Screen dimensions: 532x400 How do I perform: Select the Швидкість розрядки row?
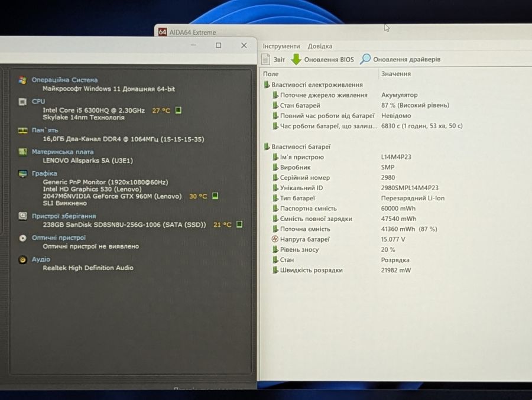coord(342,271)
